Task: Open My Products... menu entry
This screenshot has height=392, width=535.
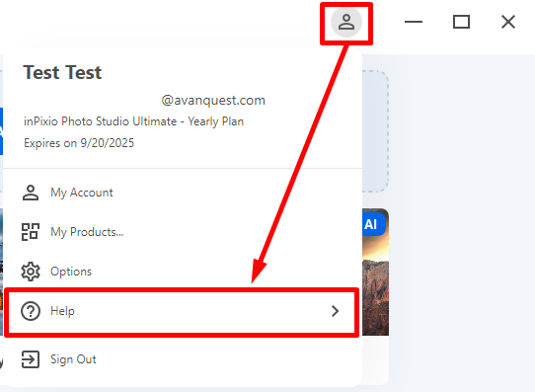Action: [87, 232]
